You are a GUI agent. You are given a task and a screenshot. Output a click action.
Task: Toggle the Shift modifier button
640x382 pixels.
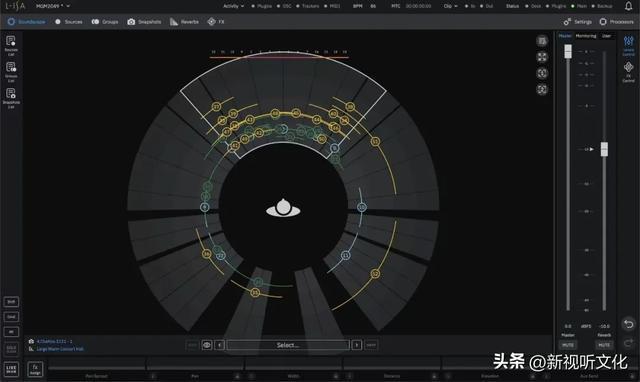click(x=11, y=302)
